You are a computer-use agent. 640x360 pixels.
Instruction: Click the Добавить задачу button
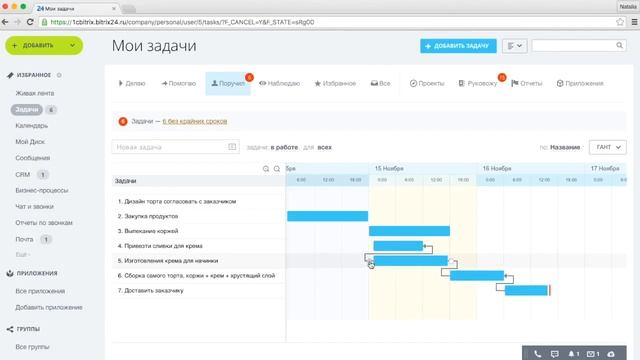click(x=458, y=46)
